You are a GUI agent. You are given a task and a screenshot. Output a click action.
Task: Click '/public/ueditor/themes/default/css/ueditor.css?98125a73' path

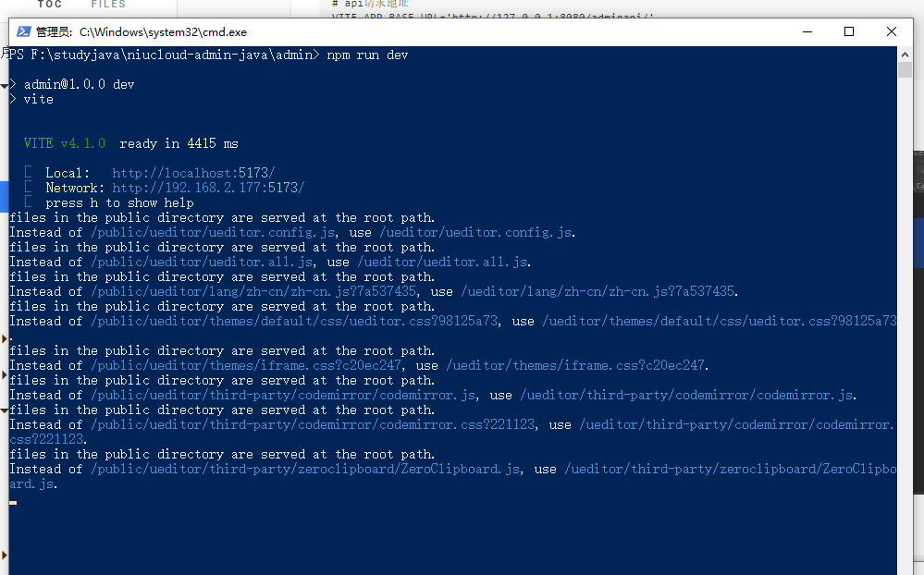[294, 322]
